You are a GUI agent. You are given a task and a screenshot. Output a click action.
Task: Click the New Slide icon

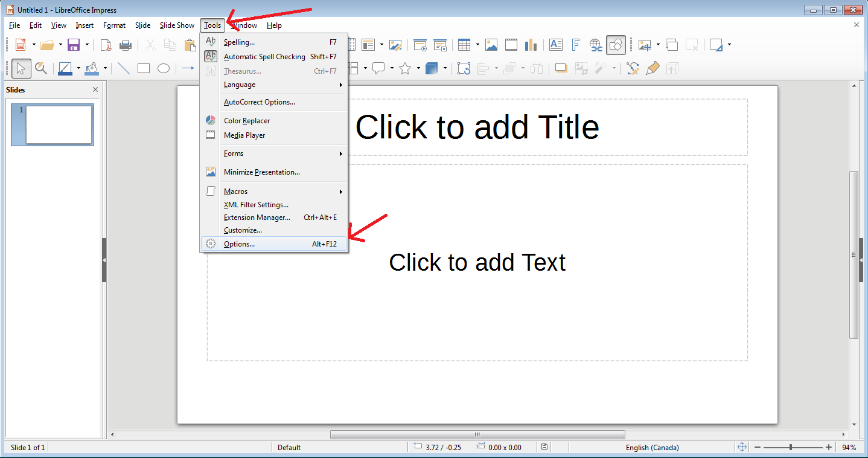tap(645, 45)
